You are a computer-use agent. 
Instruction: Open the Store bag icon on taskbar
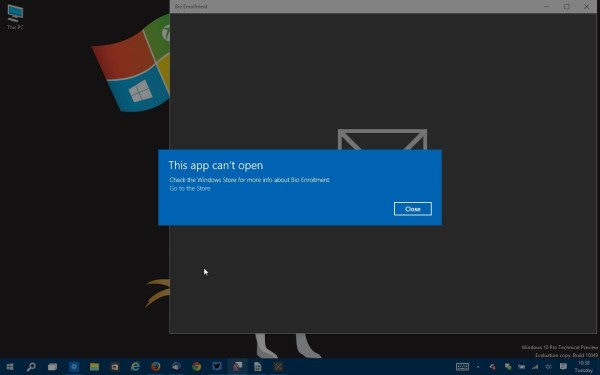click(114, 367)
